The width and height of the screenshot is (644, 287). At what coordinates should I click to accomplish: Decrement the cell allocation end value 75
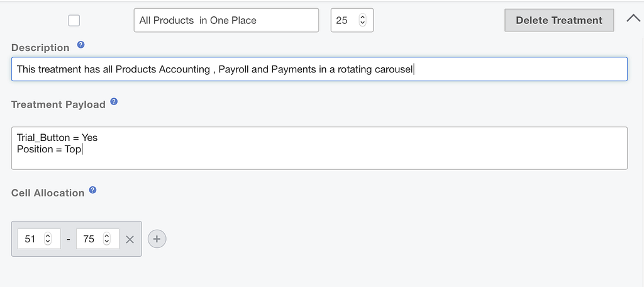(x=107, y=243)
